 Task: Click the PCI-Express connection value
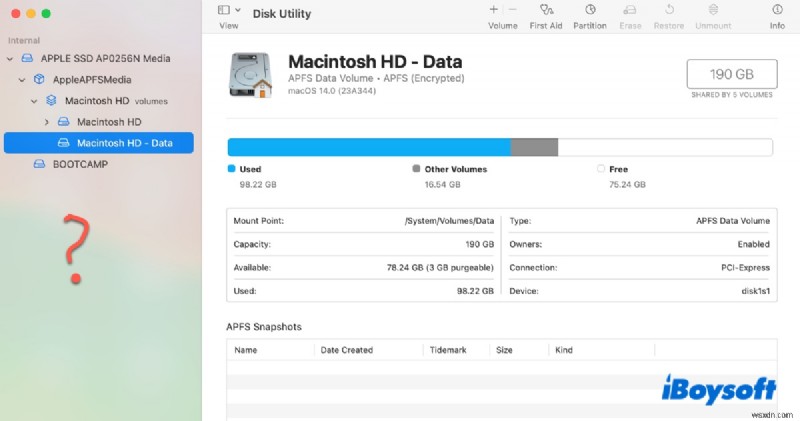745,268
